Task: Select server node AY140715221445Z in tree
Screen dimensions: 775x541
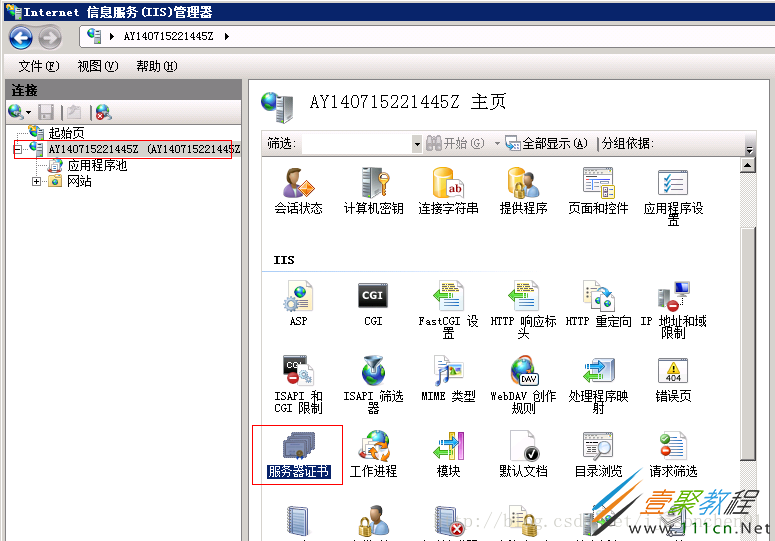Action: pyautogui.click(x=144, y=149)
